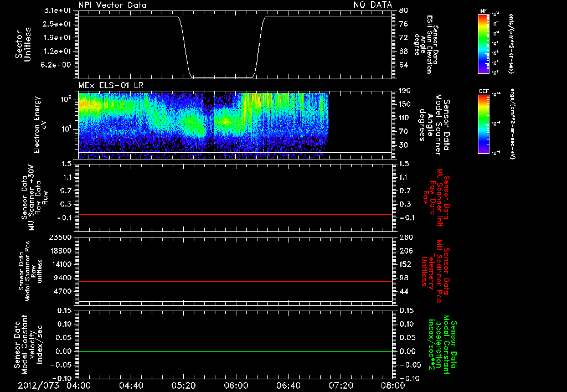Click the "ergs/(cm**2-sr-sec-eV)" units label
The height and width of the screenshot is (392, 567).
pos(512,123)
